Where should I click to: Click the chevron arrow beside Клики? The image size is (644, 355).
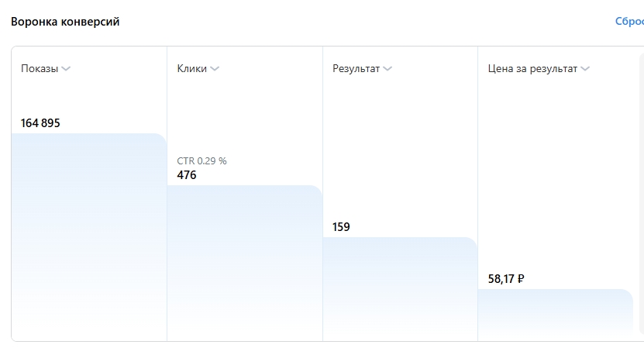click(215, 69)
